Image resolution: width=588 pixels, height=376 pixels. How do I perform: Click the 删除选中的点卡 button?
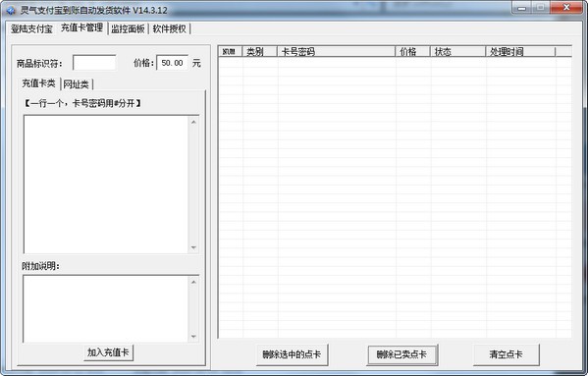pos(293,354)
